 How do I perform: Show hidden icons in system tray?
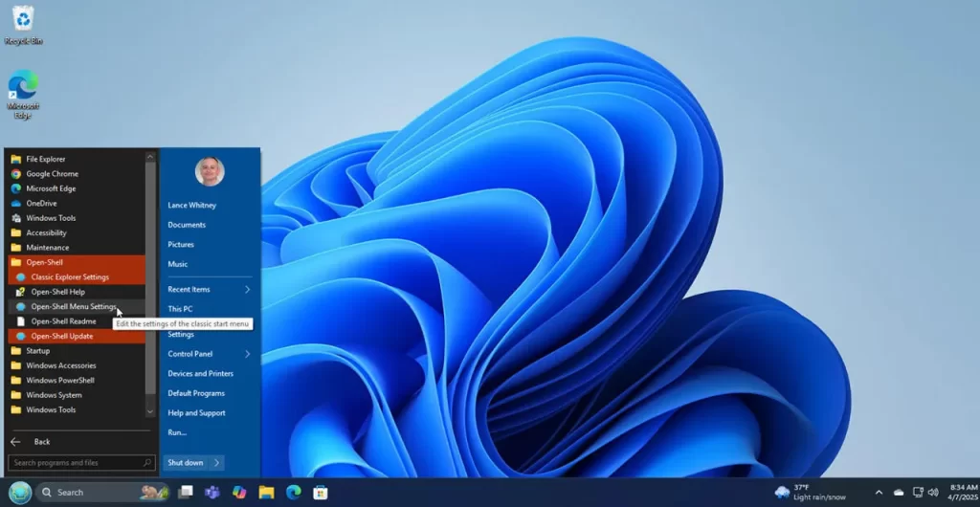click(x=879, y=493)
